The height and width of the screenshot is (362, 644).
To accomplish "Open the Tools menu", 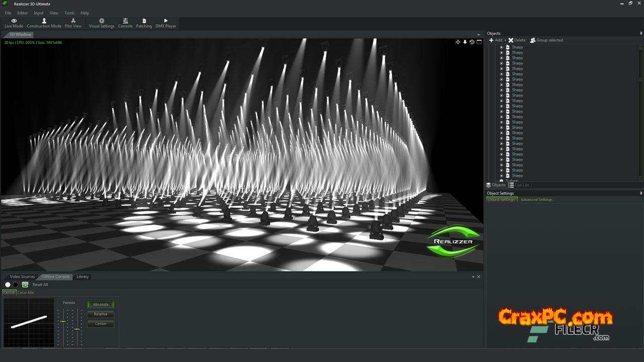I will 69,13.
